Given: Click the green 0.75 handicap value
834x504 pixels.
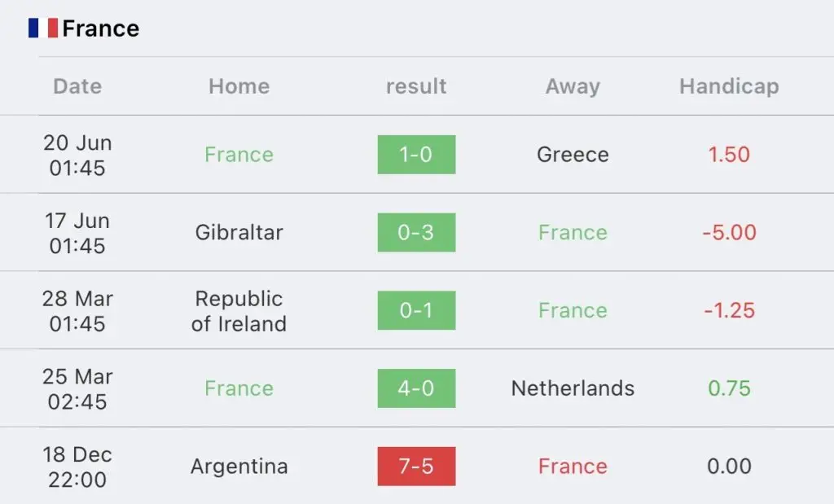Looking at the screenshot, I should (729, 388).
